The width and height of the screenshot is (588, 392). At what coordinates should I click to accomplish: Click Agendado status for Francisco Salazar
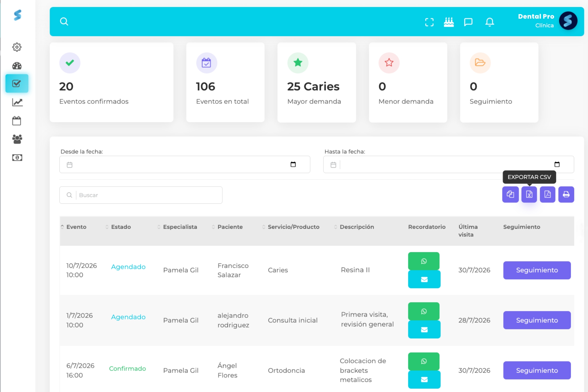tap(128, 267)
